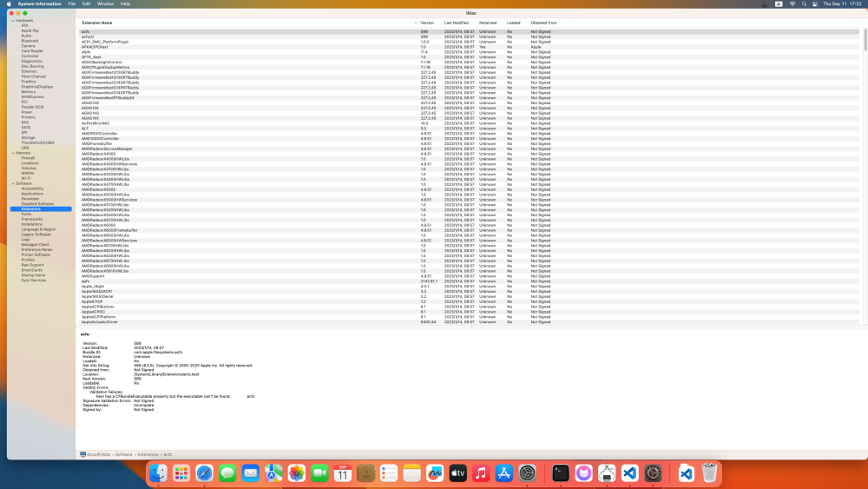The height and width of the screenshot is (489, 868).
Task: Open the Window menu
Action: point(105,3)
